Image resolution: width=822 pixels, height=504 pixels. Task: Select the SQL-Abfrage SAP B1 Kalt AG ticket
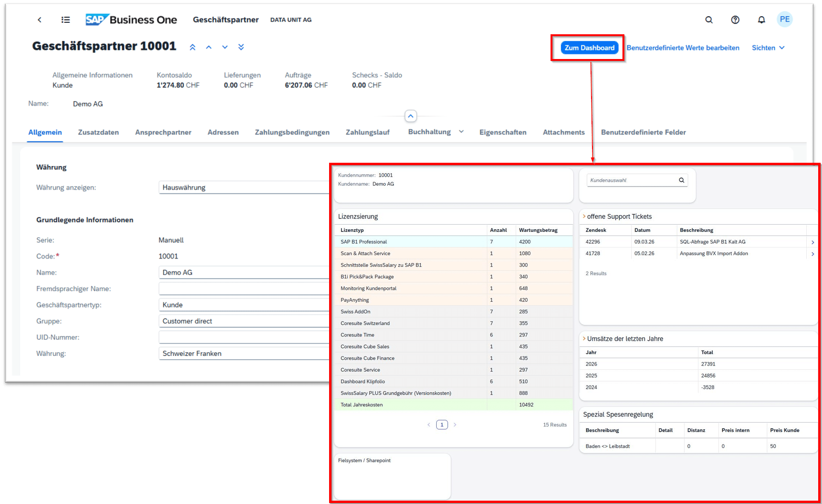point(699,242)
